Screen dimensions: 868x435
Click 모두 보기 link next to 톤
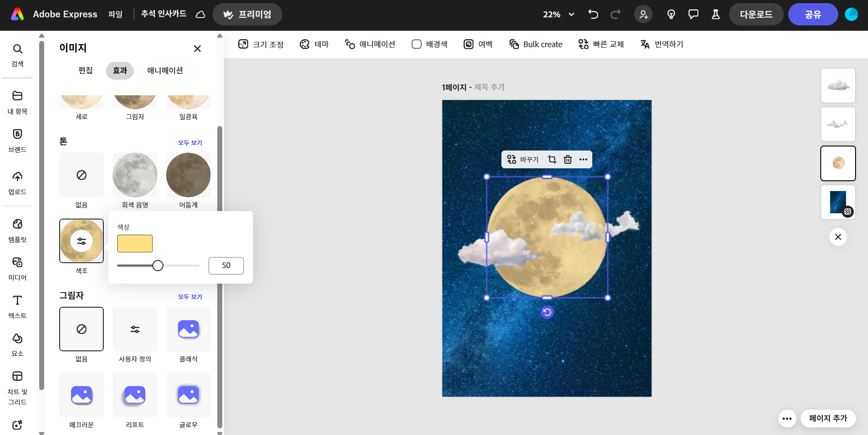190,143
